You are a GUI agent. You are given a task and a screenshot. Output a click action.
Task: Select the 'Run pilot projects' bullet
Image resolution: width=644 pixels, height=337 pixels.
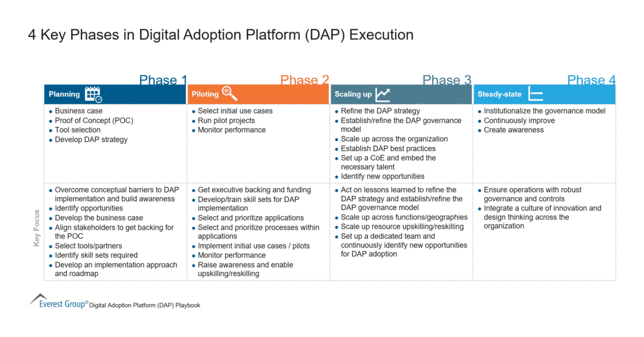coord(226,121)
